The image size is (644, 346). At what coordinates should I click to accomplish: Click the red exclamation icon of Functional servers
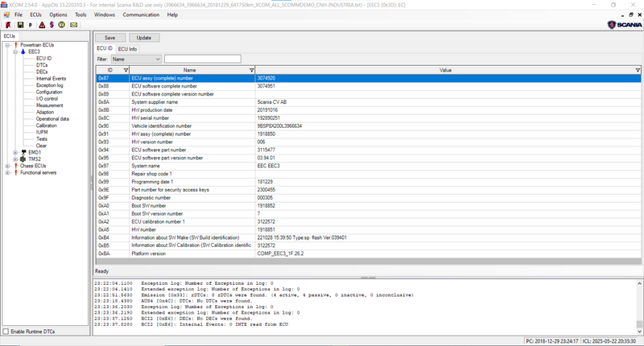pos(16,172)
